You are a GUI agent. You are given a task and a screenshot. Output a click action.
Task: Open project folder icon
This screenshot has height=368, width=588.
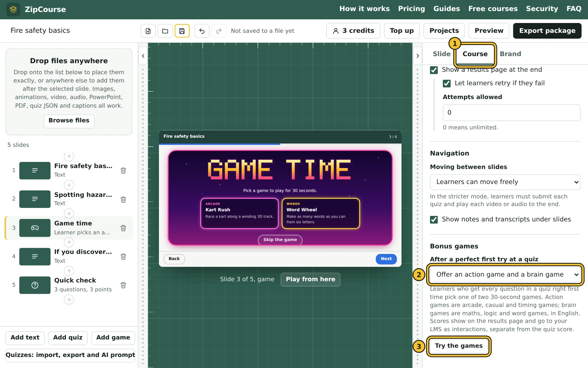pos(165,31)
